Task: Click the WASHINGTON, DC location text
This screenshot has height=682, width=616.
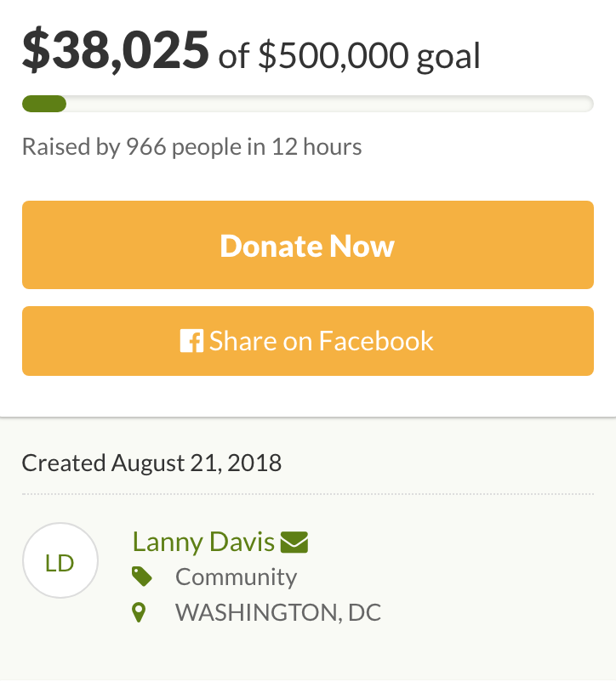Action: tap(278, 613)
